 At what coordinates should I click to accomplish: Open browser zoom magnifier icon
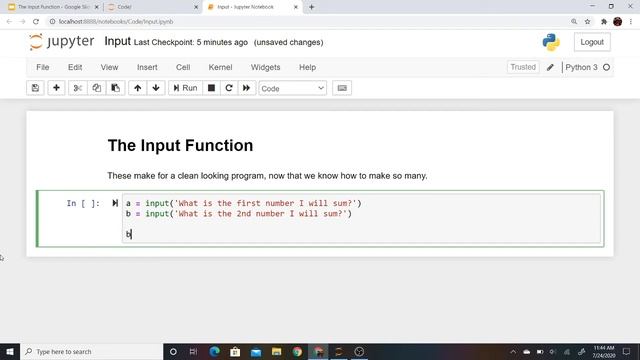[574, 22]
